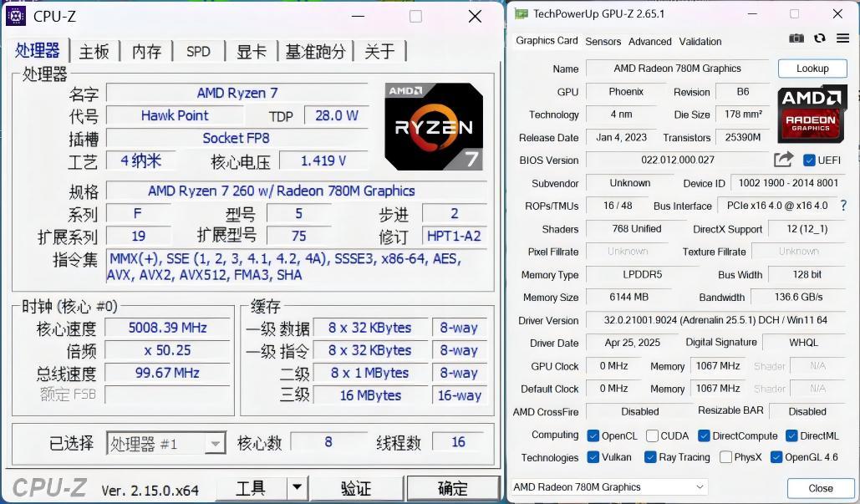Viewport: 860px width, 504px height.
Task: Click the 修订 value HPT1-A2
Action: tap(454, 237)
